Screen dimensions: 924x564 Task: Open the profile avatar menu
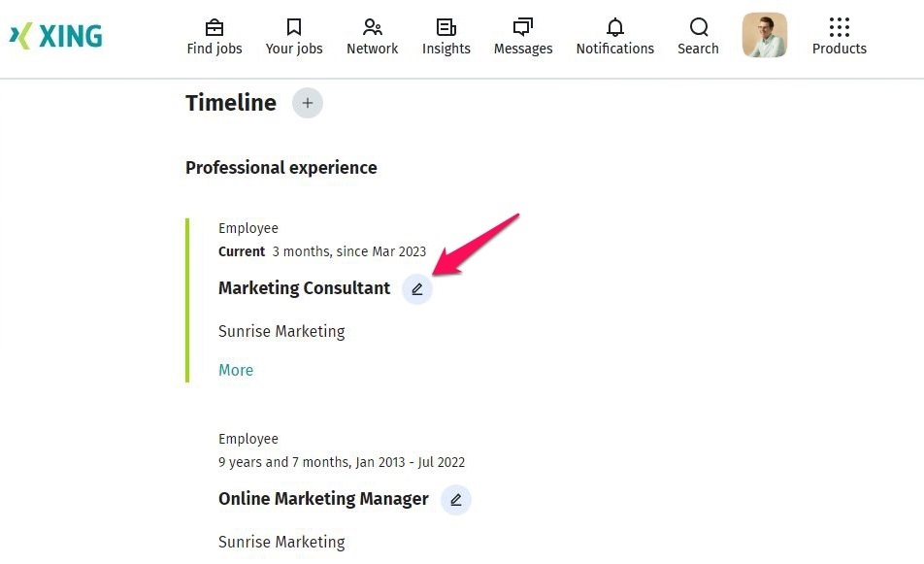click(765, 35)
